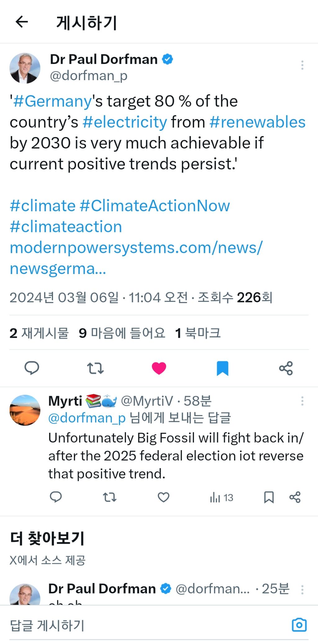Open more options on Myrti's reply

click(302, 401)
